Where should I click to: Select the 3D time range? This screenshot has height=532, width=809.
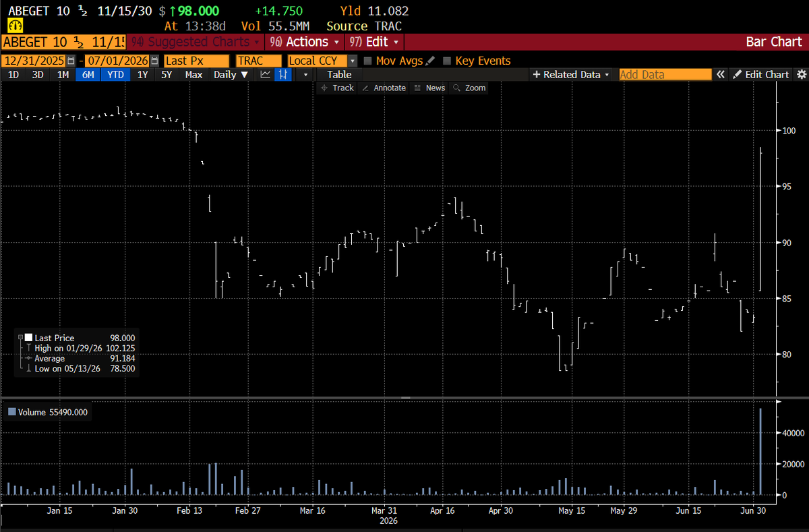[38, 75]
